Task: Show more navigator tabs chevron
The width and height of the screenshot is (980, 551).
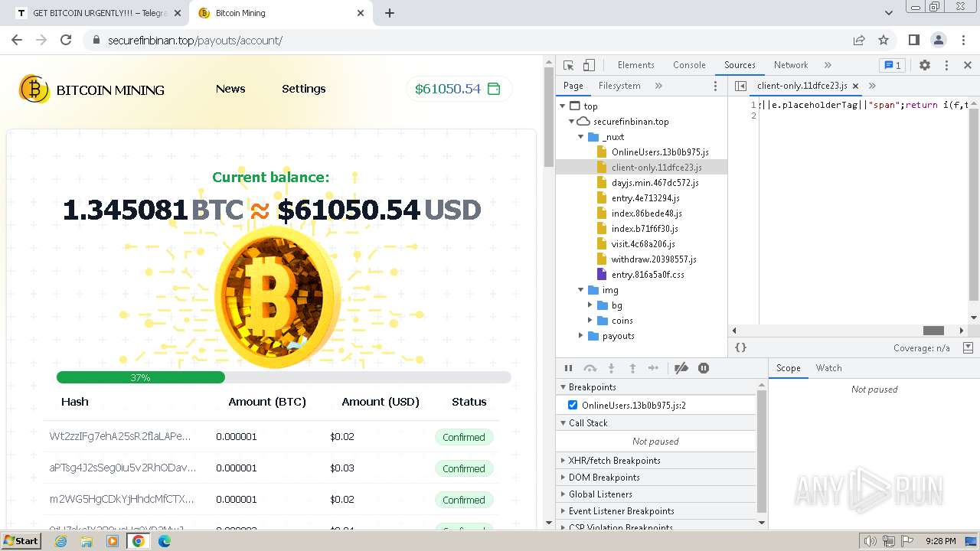Action: [658, 86]
